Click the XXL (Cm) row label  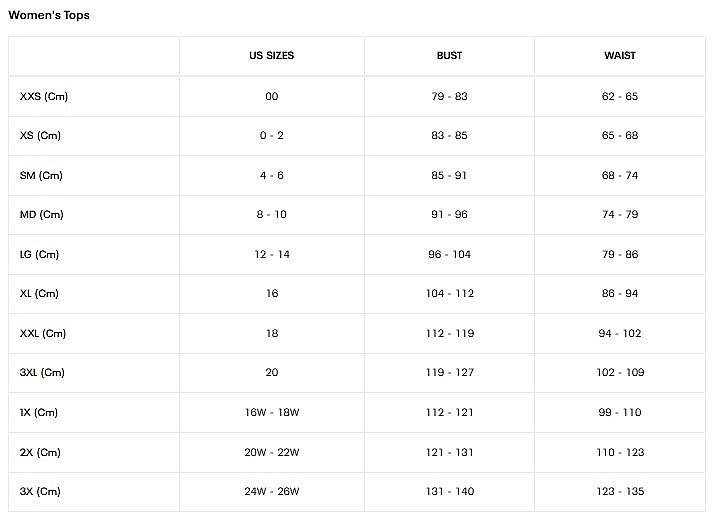pos(43,333)
